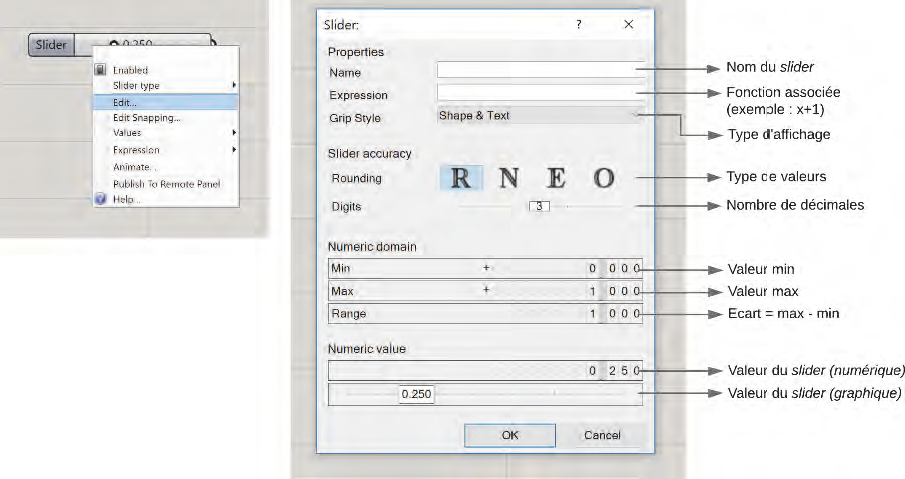Click the Enabled icon in context menu
The width and height of the screenshot is (905, 479).
(100, 70)
